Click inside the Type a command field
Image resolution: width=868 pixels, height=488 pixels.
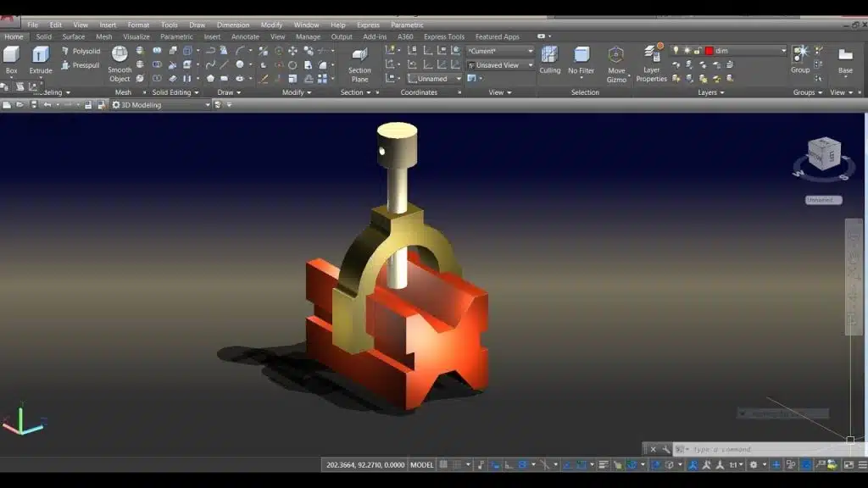tap(729, 448)
